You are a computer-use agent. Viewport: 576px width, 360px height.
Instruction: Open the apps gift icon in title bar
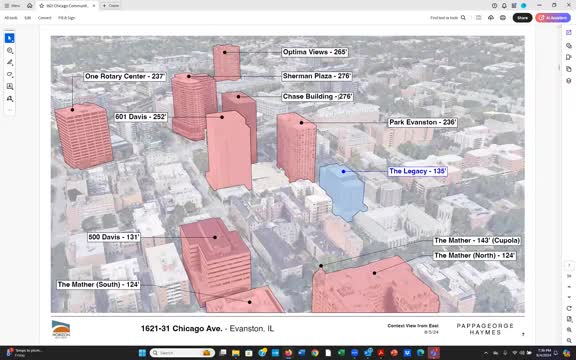point(514,6)
